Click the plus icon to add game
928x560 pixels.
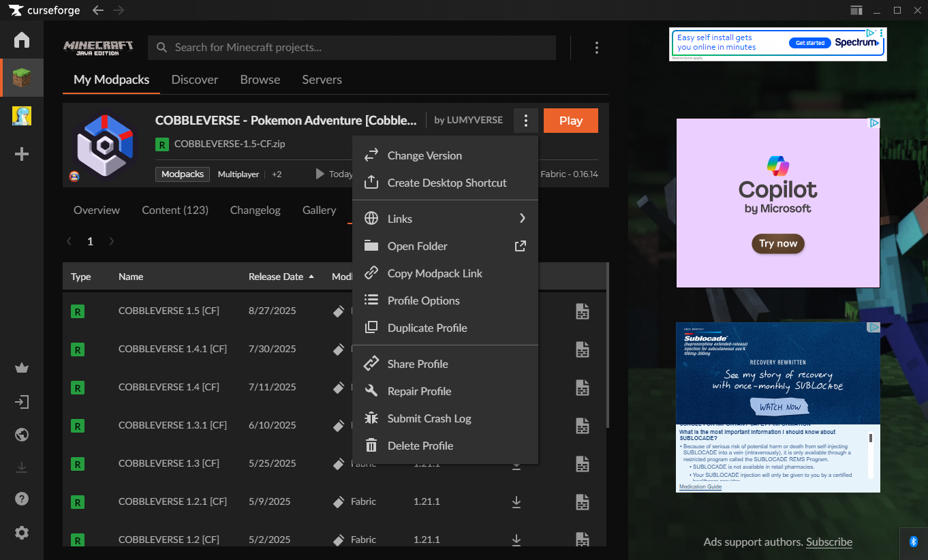tap(22, 155)
